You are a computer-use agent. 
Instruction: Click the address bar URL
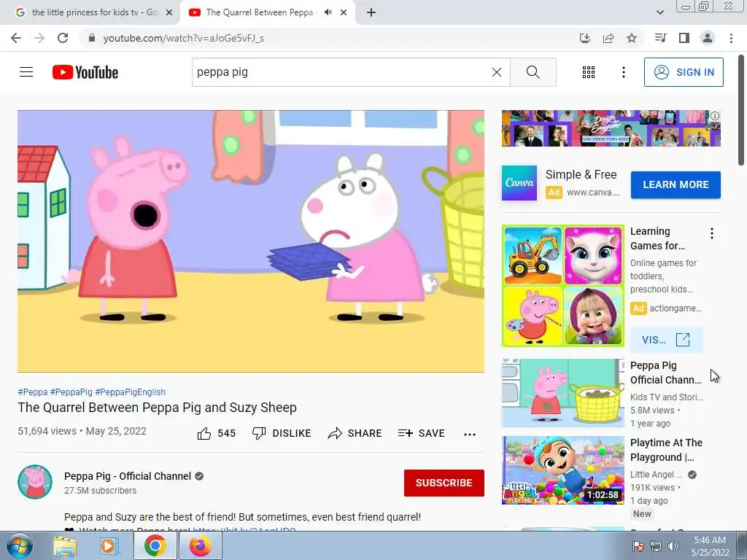tap(183, 38)
